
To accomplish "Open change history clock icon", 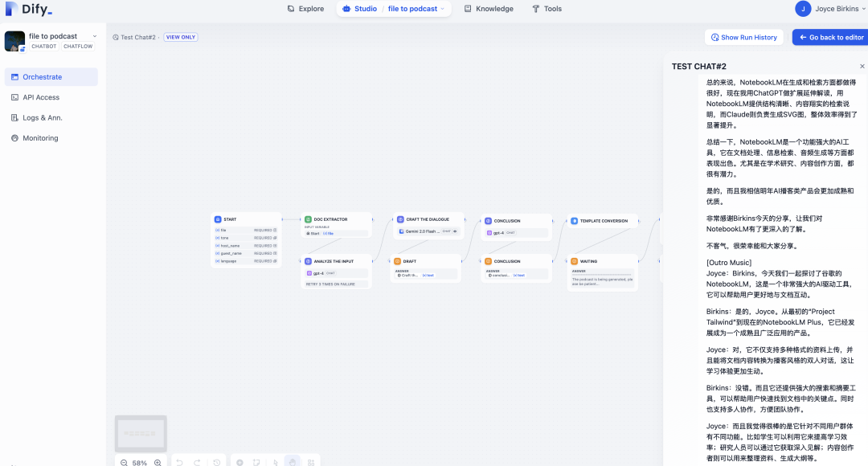I will (216, 462).
